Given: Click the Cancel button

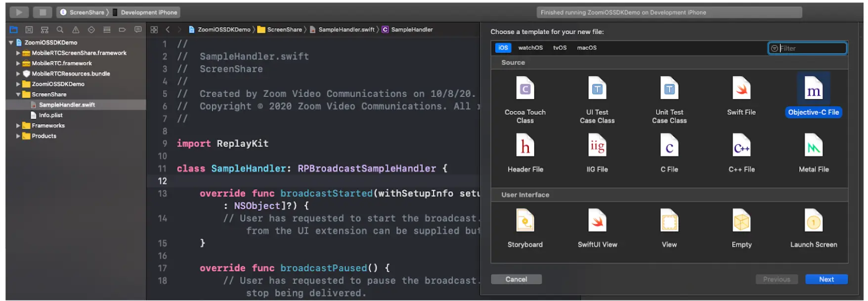Looking at the screenshot, I should (516, 279).
